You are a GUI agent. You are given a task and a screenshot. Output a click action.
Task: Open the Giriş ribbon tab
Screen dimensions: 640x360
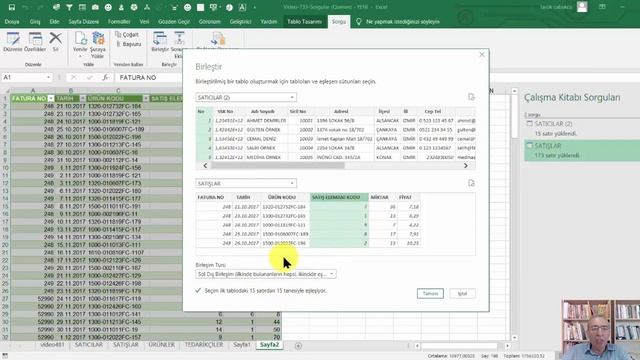pos(35,22)
